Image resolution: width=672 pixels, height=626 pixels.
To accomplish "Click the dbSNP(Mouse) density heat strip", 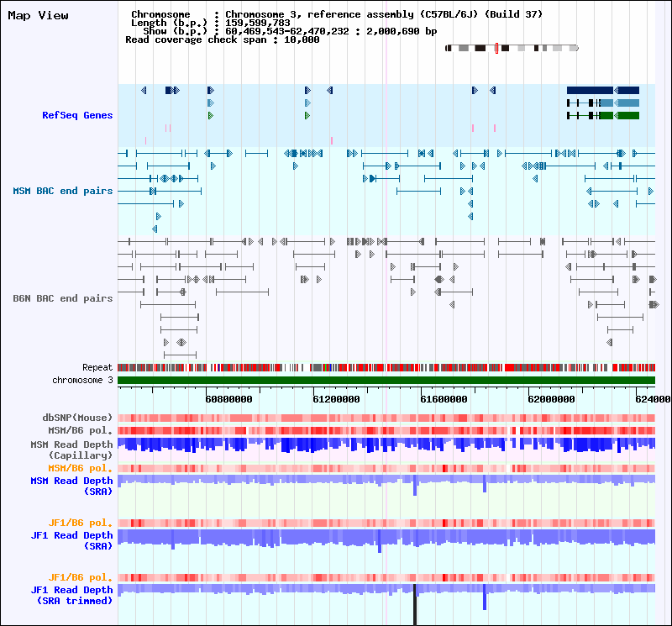I will [386, 418].
